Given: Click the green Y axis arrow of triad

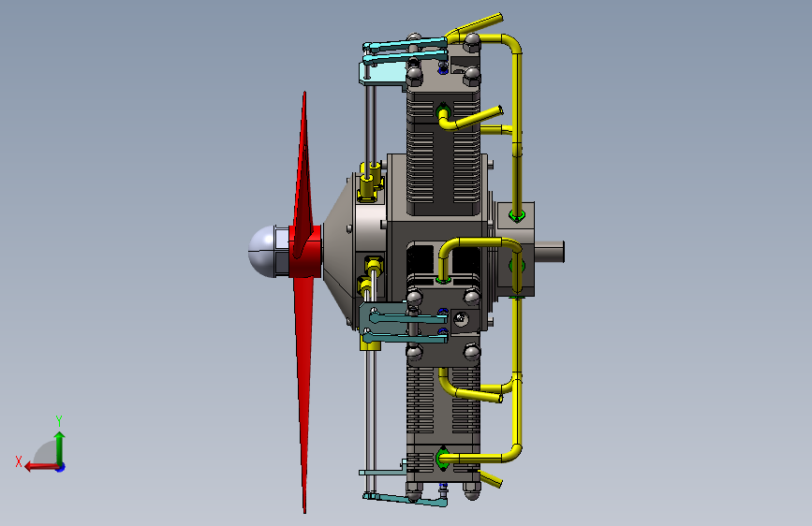Looking at the screenshot, I should click(60, 447).
